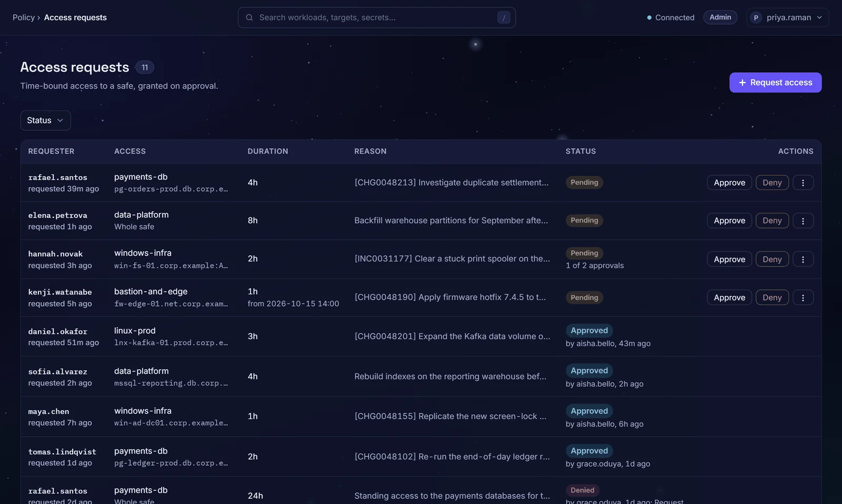Open the Status filter dropdown
The height and width of the screenshot is (504, 842).
tap(45, 120)
